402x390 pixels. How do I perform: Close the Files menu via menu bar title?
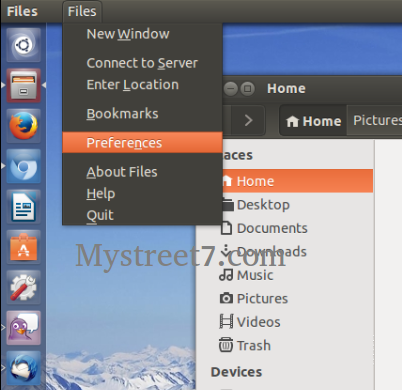coord(82,11)
